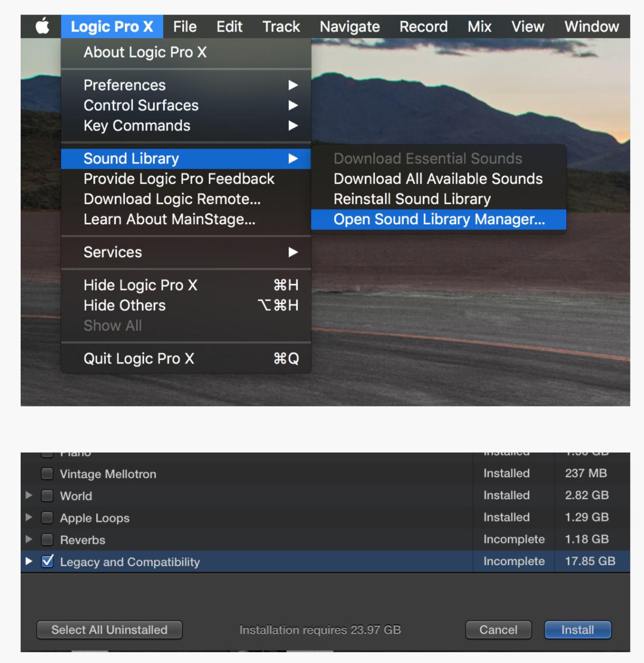Check the Apple Loops checkbox
The height and width of the screenshot is (663, 644).
[47, 517]
